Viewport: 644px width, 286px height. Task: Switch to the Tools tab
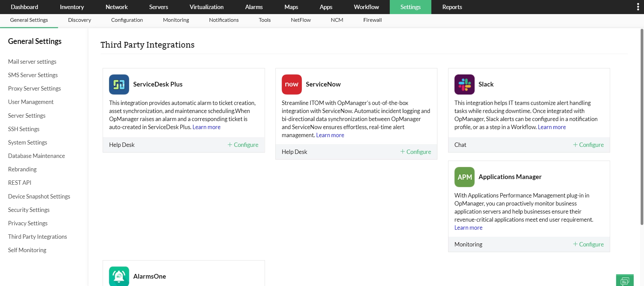point(265,20)
